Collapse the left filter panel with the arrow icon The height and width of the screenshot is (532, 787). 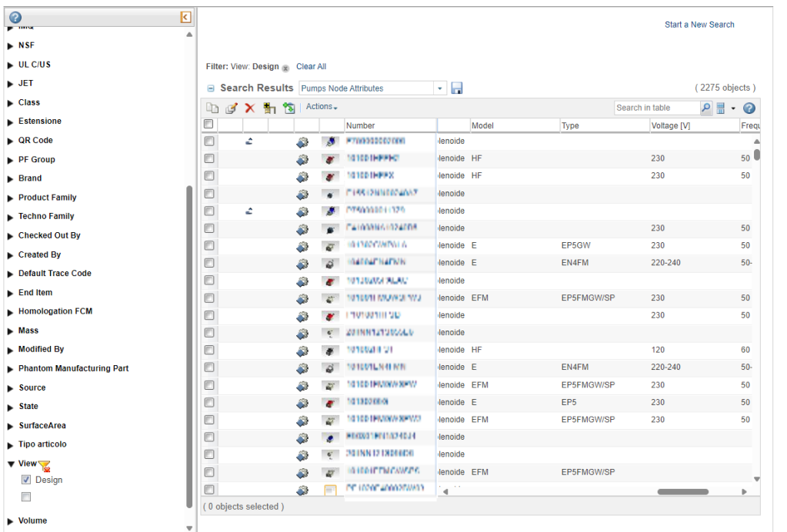point(185,17)
